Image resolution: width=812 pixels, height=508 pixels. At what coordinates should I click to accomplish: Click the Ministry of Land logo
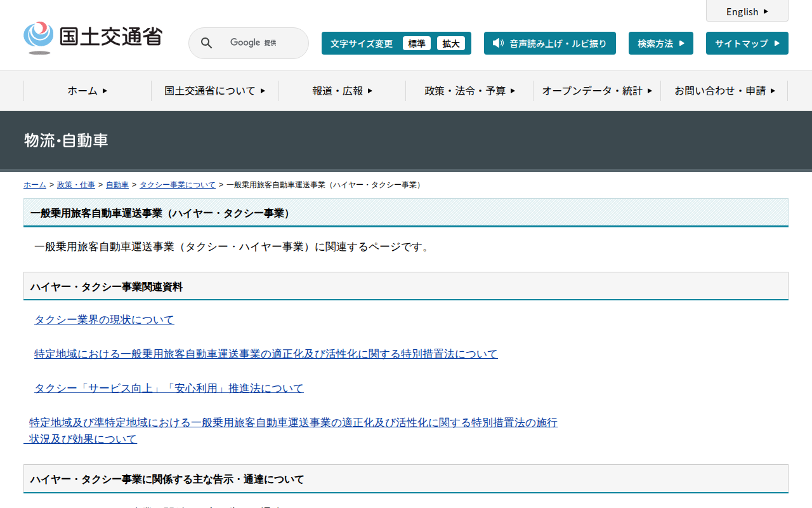click(93, 37)
